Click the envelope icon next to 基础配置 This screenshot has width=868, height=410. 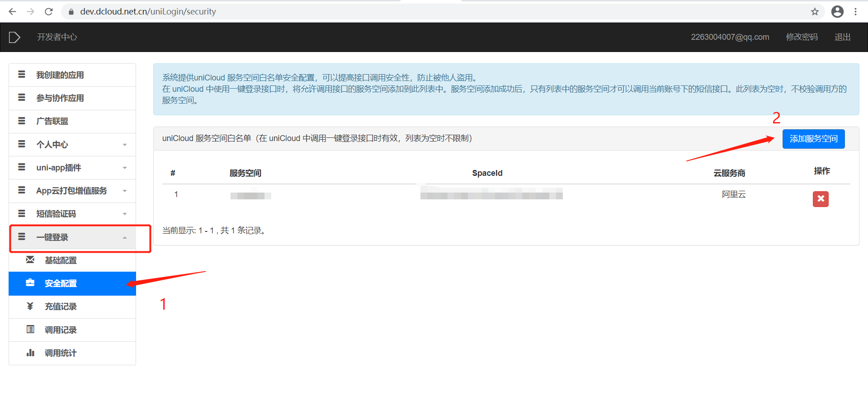point(30,260)
